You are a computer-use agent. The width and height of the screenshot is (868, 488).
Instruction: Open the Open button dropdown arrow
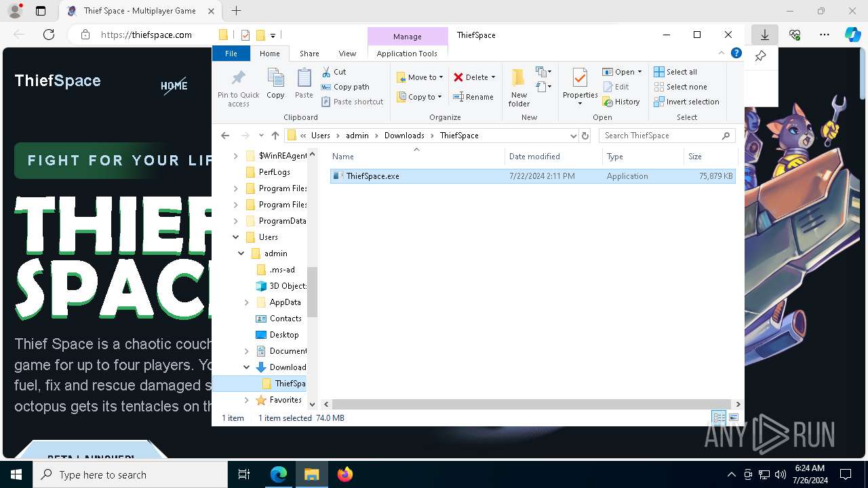639,72
